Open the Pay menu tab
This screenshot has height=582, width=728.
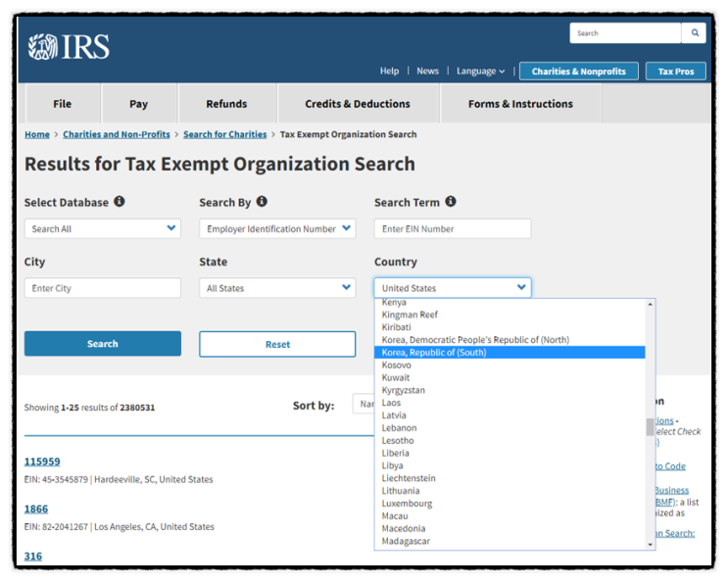coord(138,104)
